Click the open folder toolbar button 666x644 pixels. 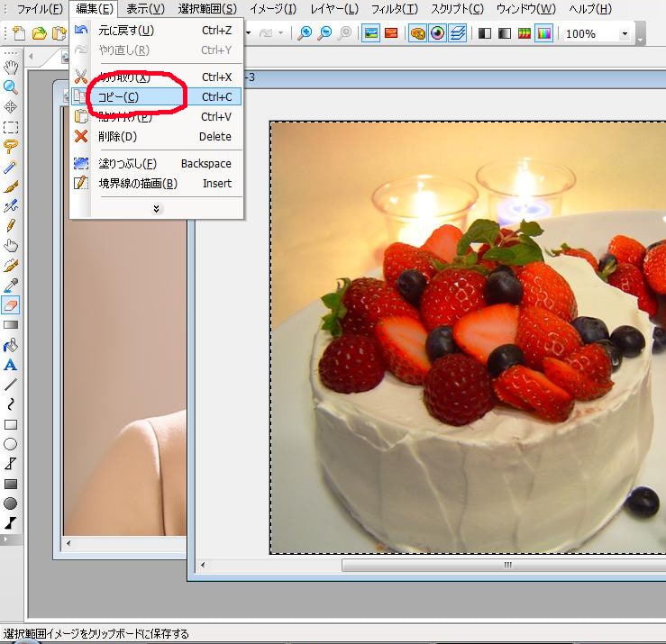tap(39, 33)
